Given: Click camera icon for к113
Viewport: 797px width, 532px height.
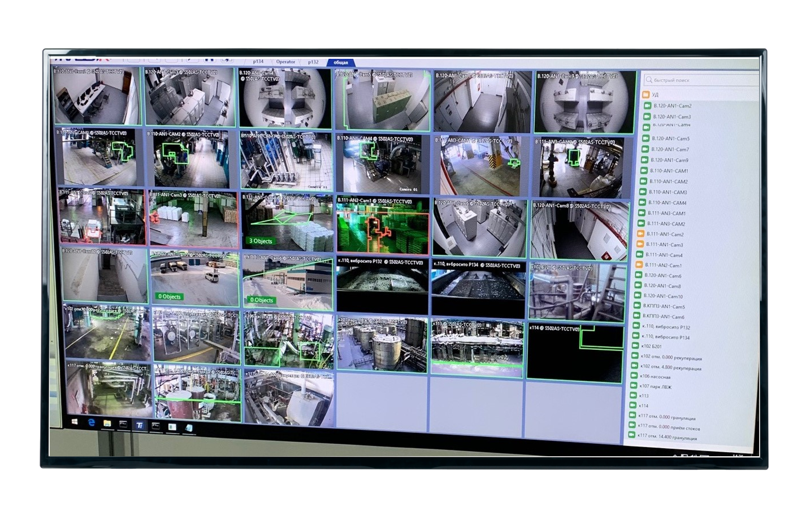Looking at the screenshot, I should tap(633, 395).
